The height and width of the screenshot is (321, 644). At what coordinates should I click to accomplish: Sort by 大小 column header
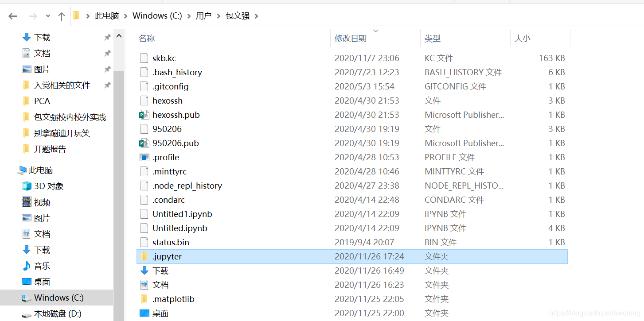(x=523, y=39)
